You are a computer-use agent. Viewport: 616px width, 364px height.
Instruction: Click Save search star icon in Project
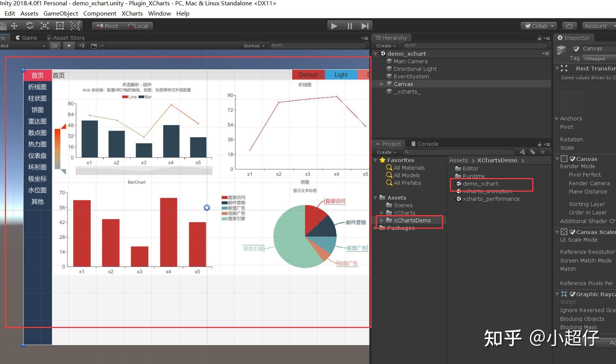(543, 152)
